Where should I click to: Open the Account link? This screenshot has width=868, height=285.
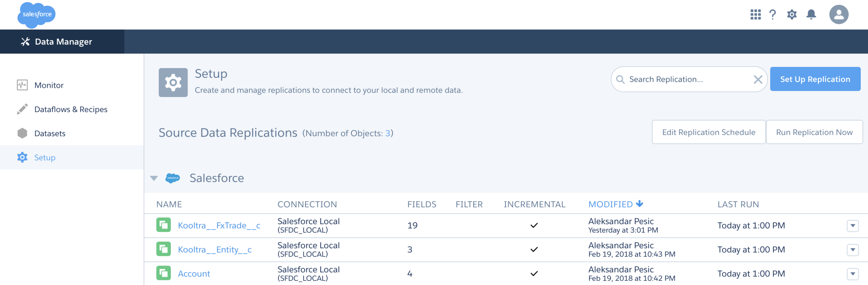click(194, 274)
